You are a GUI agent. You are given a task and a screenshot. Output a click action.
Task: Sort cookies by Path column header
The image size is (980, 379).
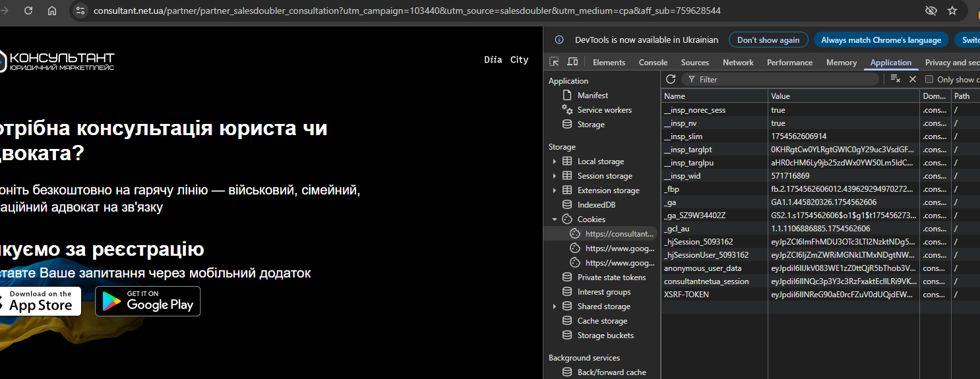coord(965,96)
